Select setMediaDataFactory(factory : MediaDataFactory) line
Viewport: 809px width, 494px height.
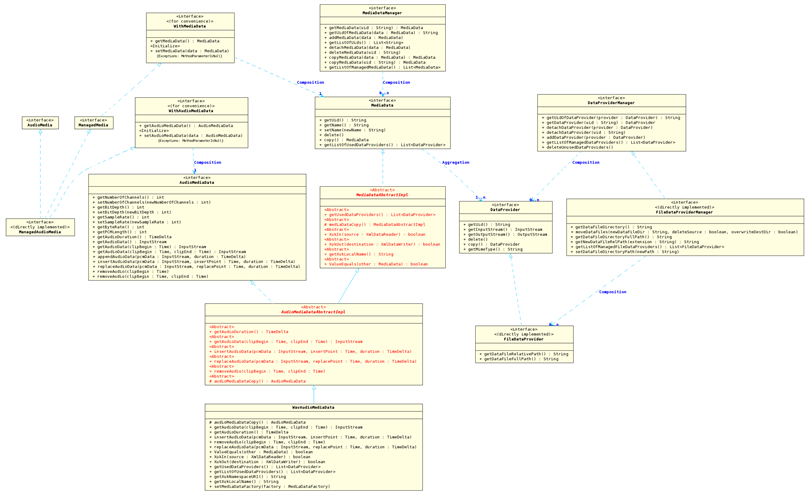(x=269, y=486)
